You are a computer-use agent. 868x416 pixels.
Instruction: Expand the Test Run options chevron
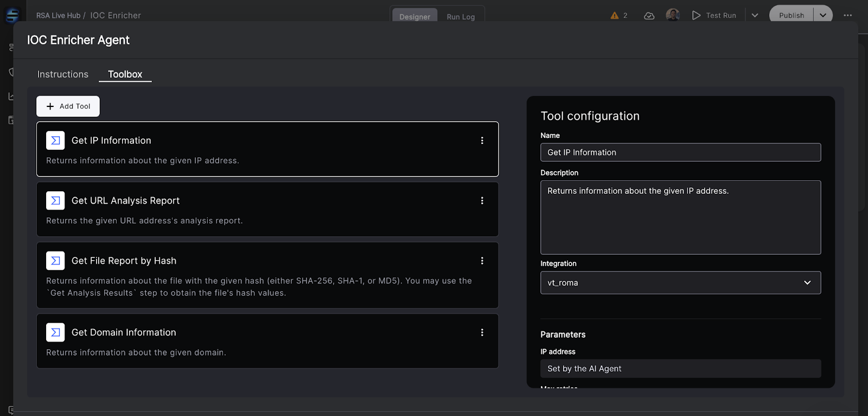[x=755, y=15]
